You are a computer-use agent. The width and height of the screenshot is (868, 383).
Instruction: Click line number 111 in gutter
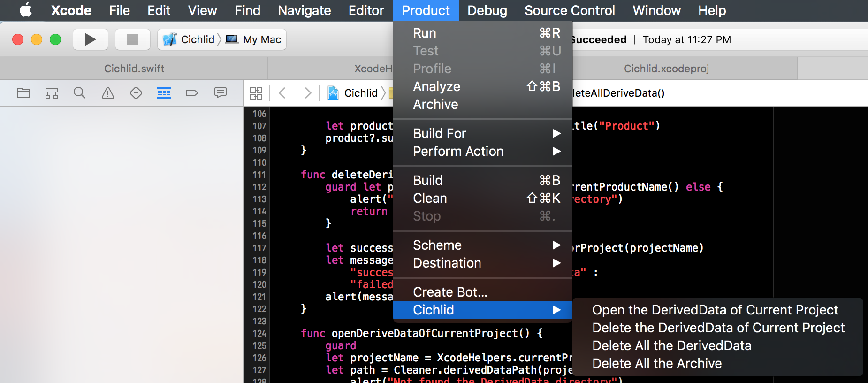point(259,175)
